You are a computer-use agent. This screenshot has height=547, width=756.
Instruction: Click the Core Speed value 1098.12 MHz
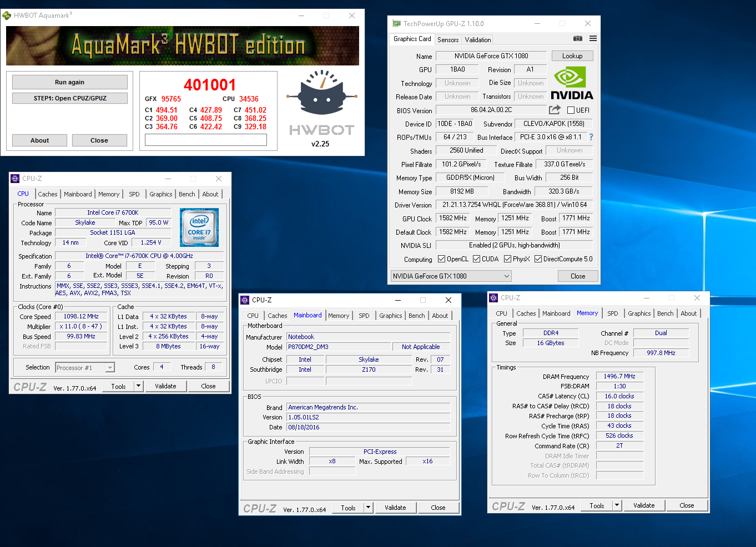[x=81, y=316]
